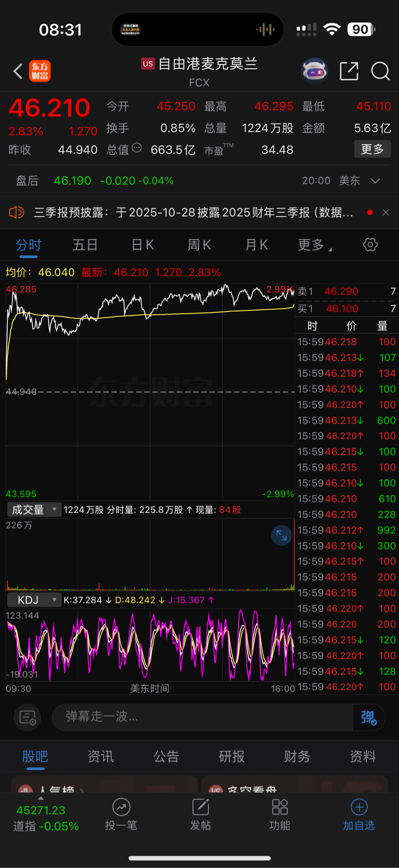
Task: Tap the trade row with volume 992
Action: pos(347,530)
